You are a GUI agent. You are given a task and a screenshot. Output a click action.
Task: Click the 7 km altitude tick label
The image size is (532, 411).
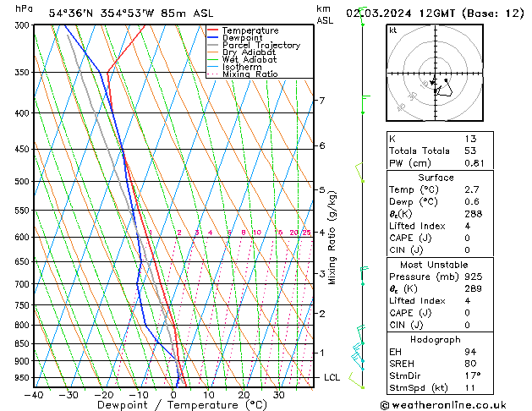(x=321, y=101)
